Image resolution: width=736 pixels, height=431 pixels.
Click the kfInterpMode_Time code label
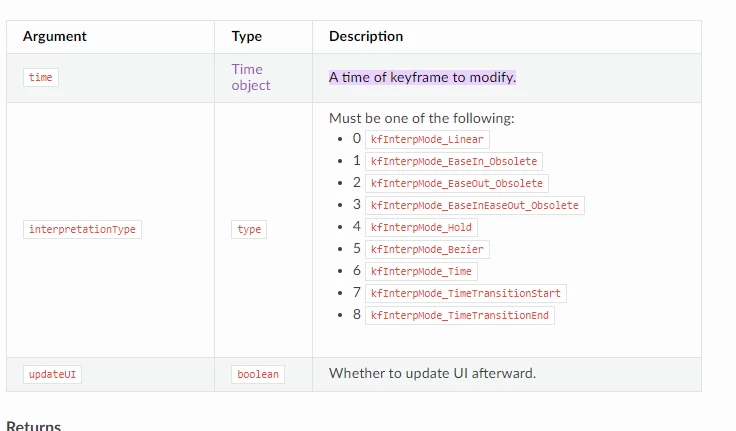421,271
